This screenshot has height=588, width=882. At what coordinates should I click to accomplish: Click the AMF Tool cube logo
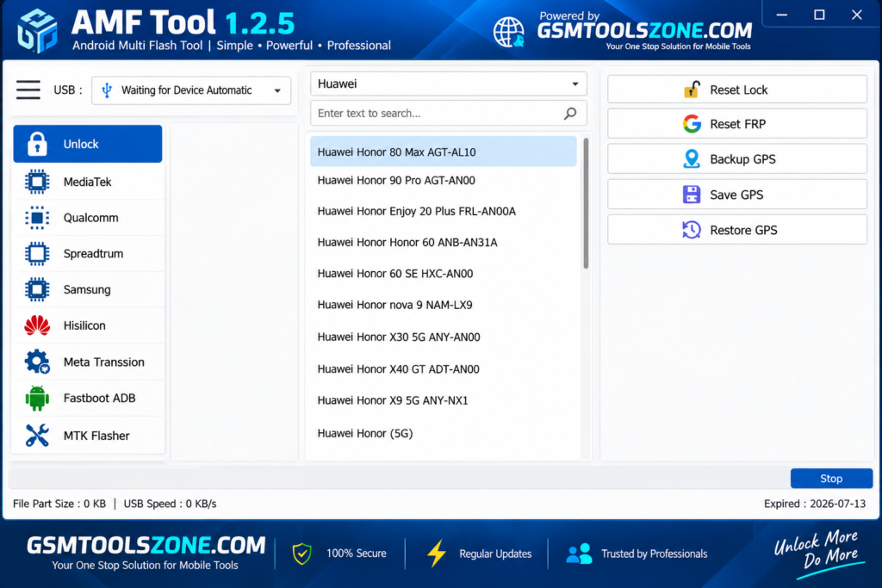tap(37, 30)
